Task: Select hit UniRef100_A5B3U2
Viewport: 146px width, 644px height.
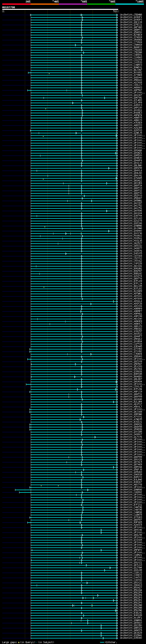Action: pyautogui.click(x=131, y=329)
